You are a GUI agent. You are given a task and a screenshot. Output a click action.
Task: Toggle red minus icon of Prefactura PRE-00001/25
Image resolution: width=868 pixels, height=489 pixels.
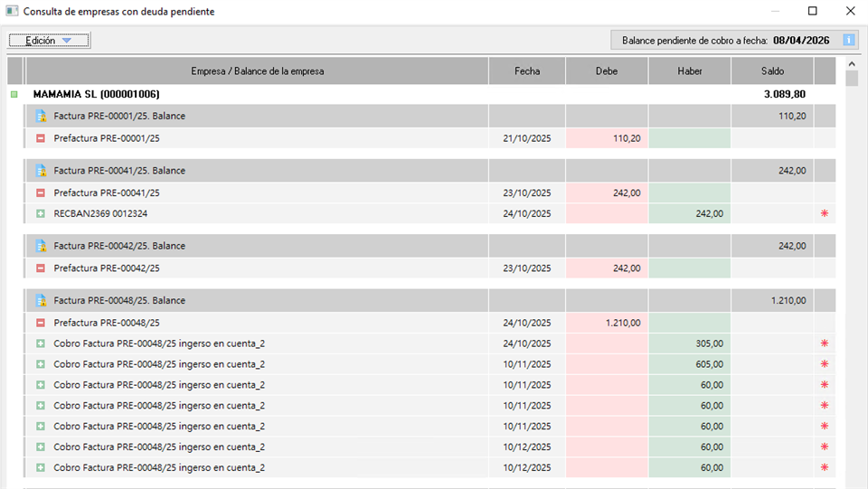click(x=41, y=138)
